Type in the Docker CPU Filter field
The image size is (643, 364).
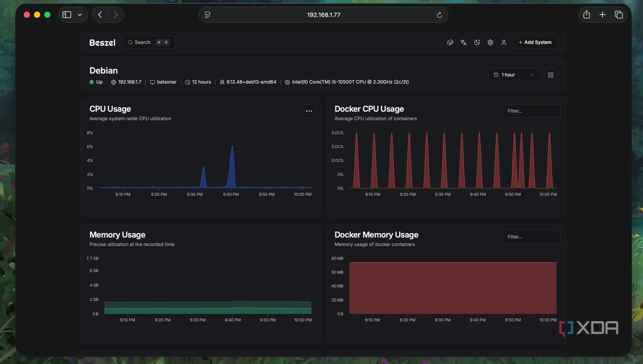pos(531,111)
